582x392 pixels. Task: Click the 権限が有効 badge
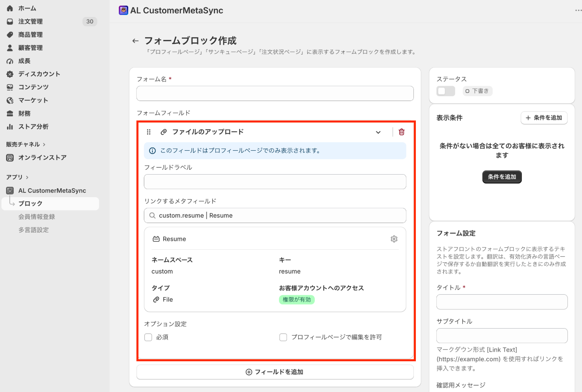(297, 300)
